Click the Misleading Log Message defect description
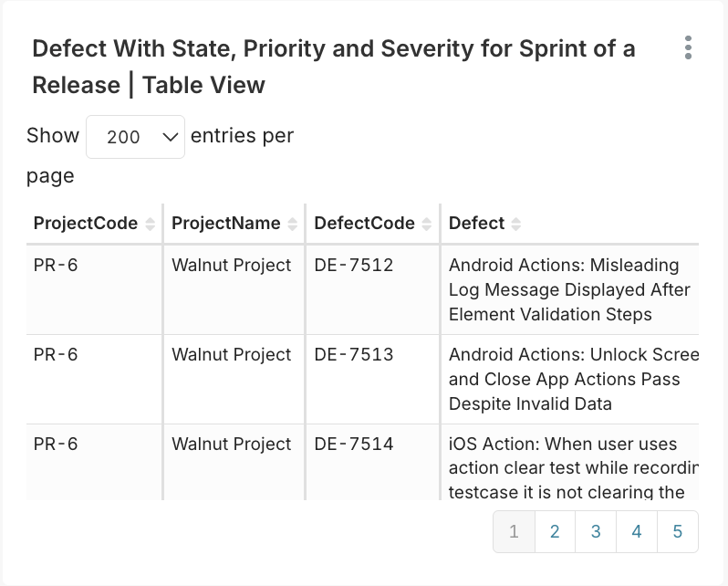 pos(569,290)
